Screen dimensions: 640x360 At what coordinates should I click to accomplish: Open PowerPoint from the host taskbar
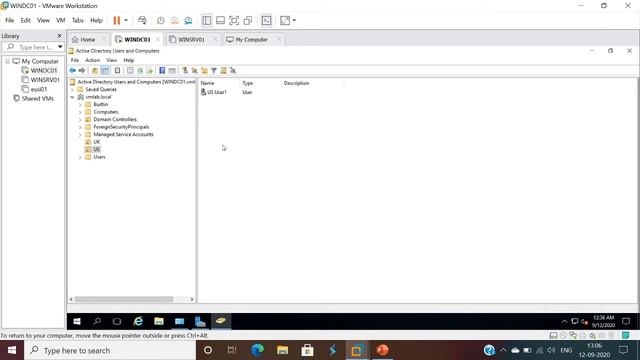pyautogui.click(x=382, y=350)
